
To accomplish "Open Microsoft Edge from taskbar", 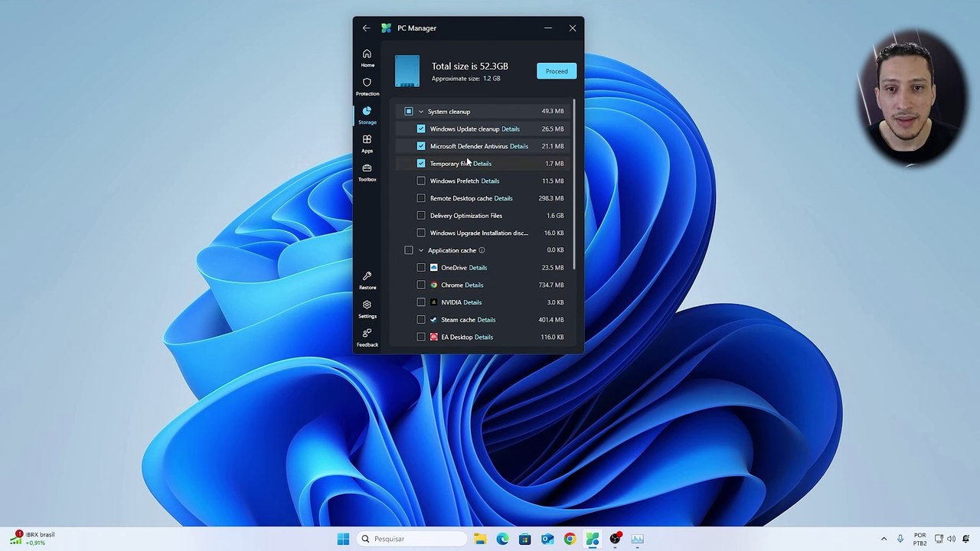I will click(502, 539).
